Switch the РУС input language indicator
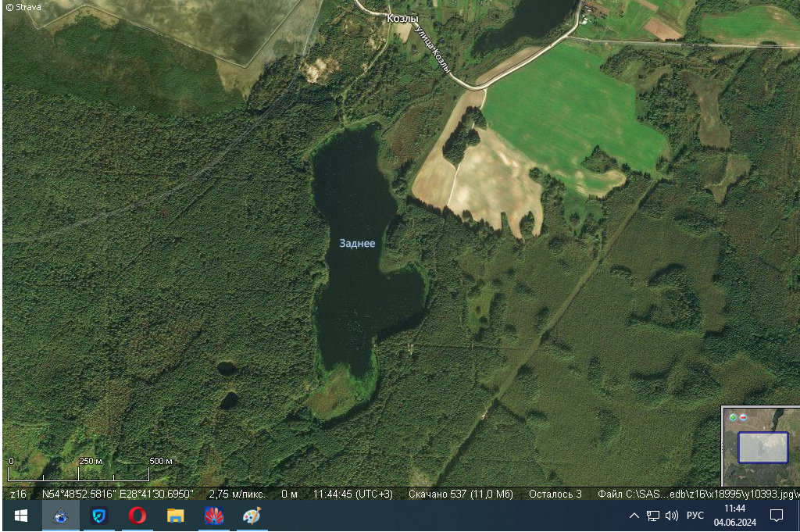Image resolution: width=800 pixels, height=532 pixels. (695, 516)
